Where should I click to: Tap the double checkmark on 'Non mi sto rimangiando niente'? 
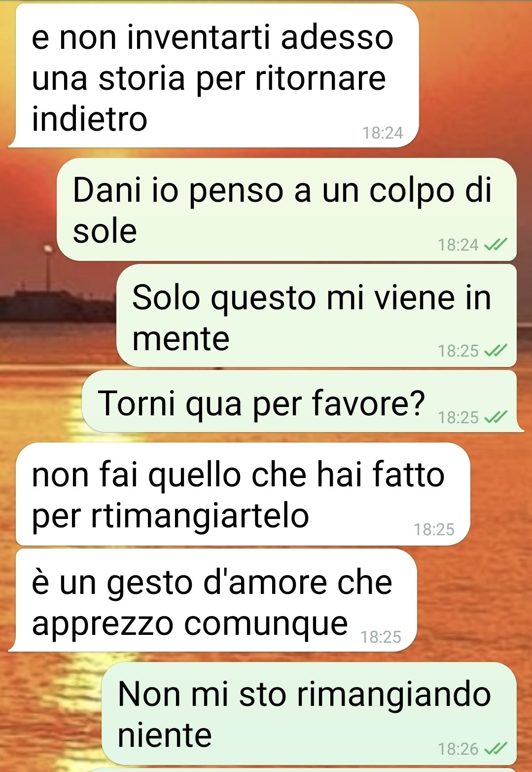[x=496, y=749]
